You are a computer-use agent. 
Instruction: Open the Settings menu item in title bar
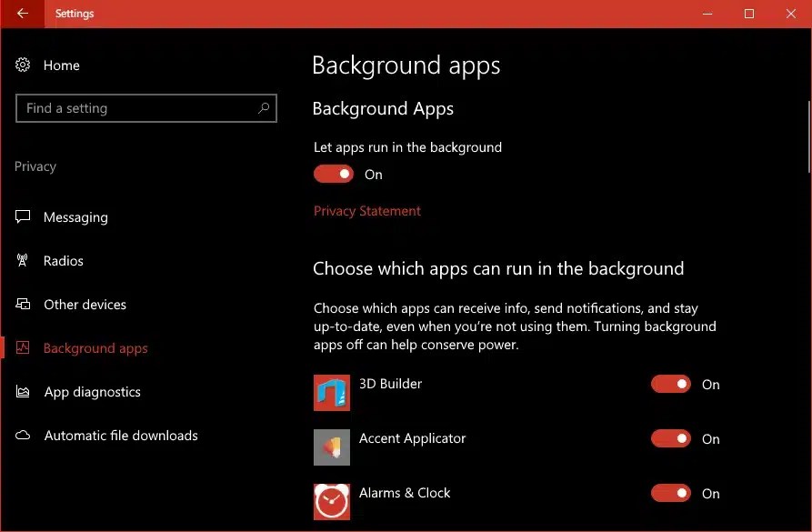click(x=74, y=13)
